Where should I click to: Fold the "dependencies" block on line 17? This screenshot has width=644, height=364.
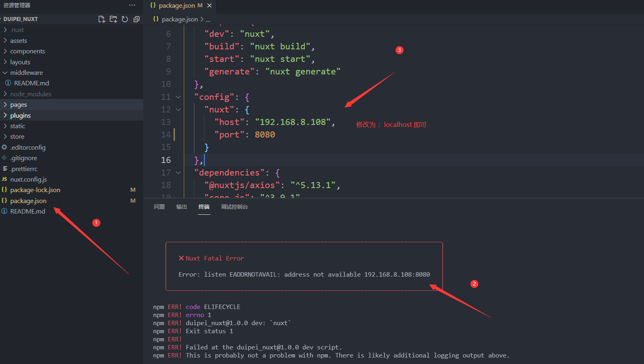178,173
